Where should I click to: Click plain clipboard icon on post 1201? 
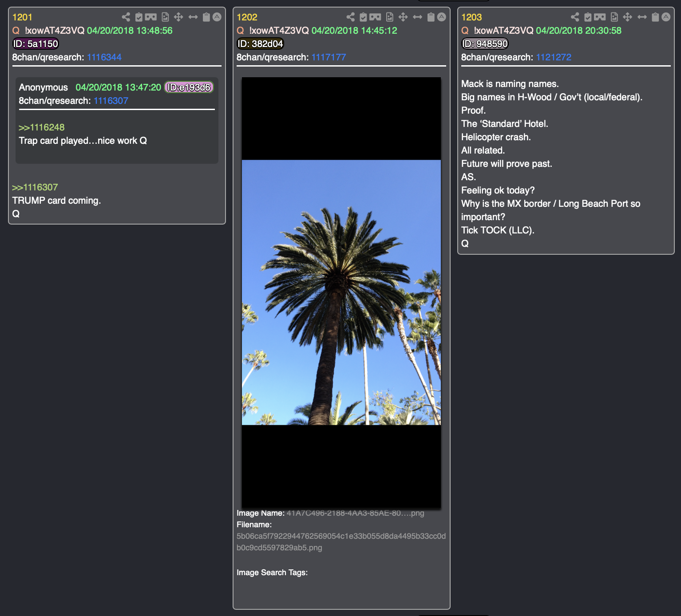(x=206, y=17)
